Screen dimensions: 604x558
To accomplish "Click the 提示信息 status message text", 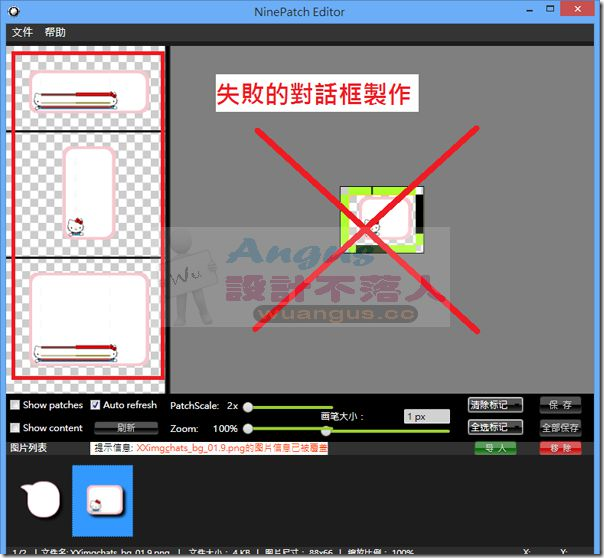I will tap(209, 448).
